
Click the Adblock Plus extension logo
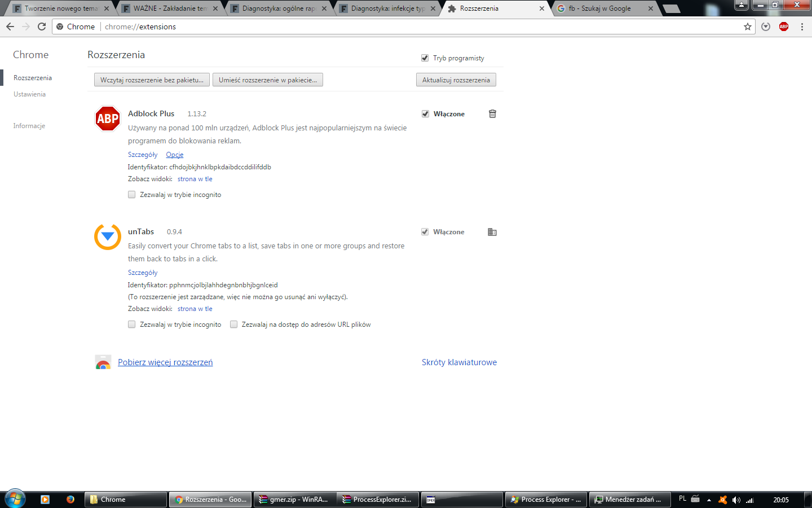(108, 119)
